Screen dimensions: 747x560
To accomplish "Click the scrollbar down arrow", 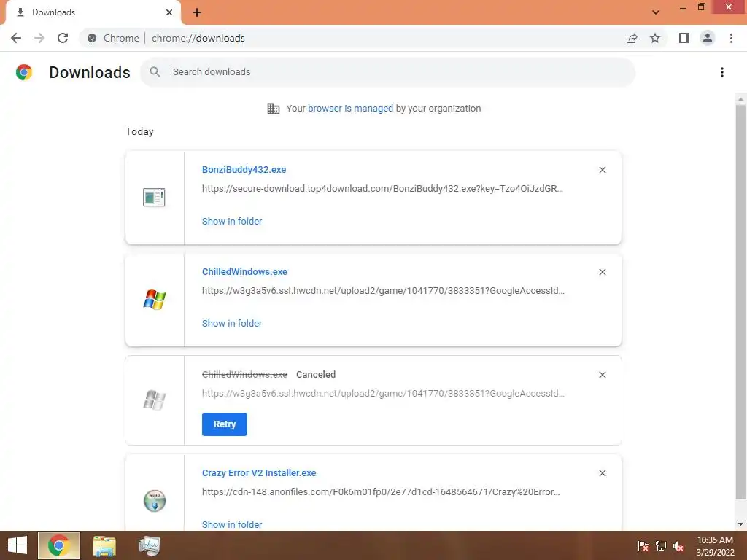I will click(x=740, y=524).
